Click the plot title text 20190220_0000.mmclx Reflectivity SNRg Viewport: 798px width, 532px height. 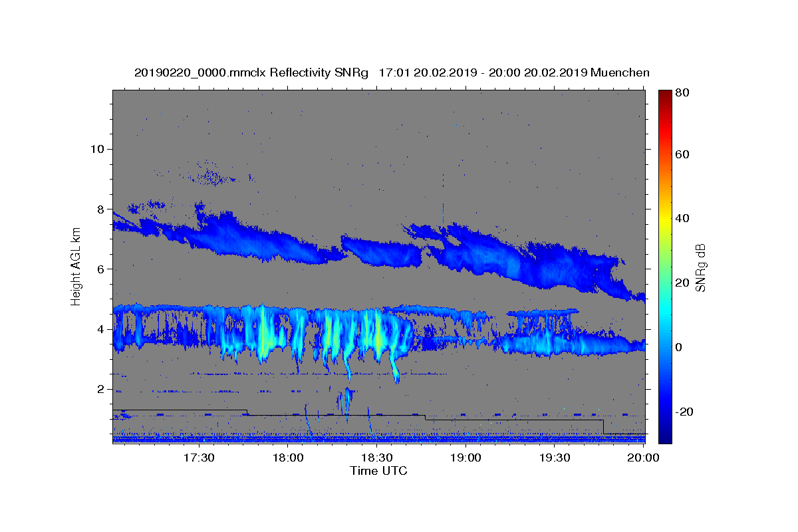(x=251, y=72)
